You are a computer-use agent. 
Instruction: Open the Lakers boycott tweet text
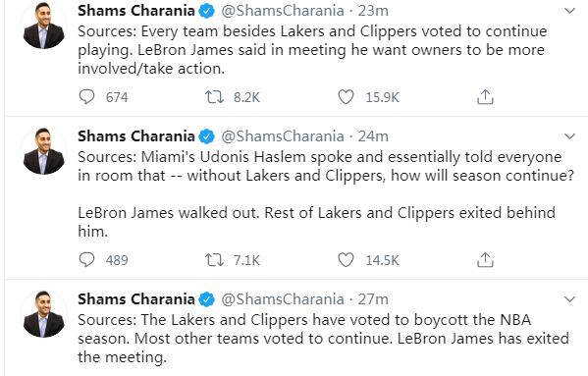point(323,338)
